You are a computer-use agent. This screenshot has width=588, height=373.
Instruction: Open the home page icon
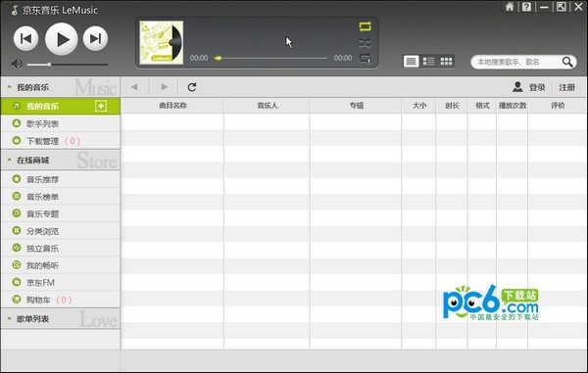point(510,7)
